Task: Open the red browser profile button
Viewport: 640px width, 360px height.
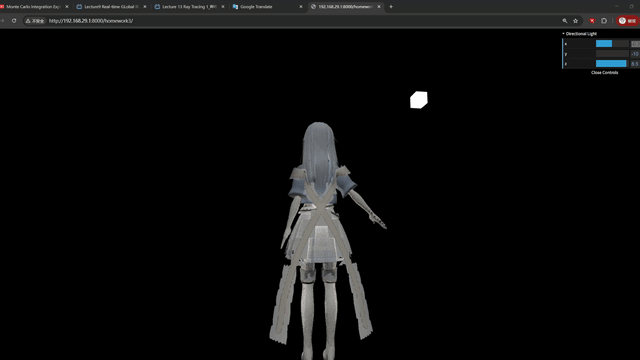Action: click(x=627, y=21)
